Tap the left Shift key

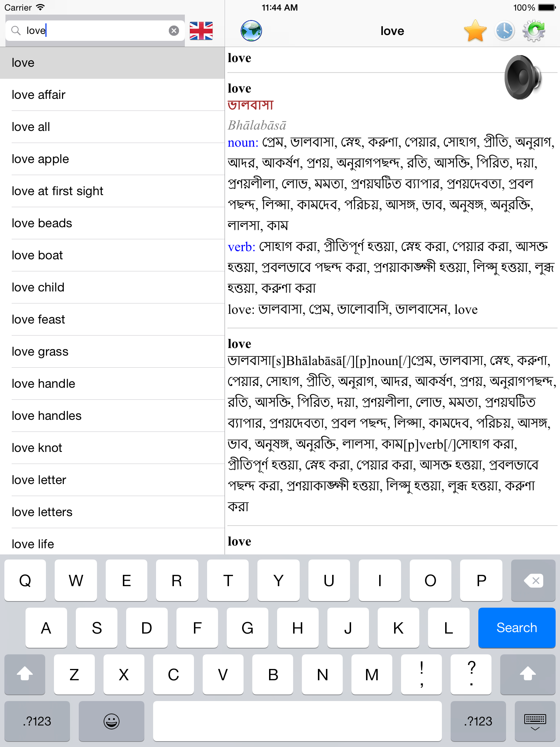25,674
